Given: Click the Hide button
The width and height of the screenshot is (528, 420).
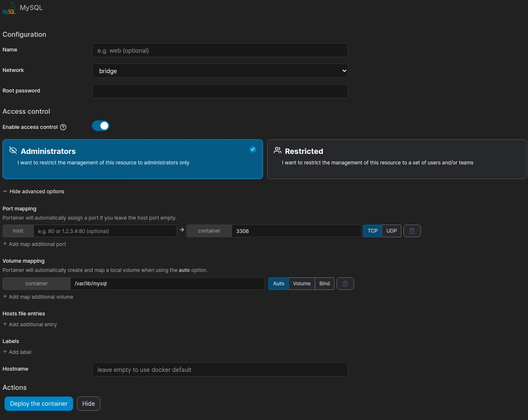Looking at the screenshot, I should [x=88, y=404].
